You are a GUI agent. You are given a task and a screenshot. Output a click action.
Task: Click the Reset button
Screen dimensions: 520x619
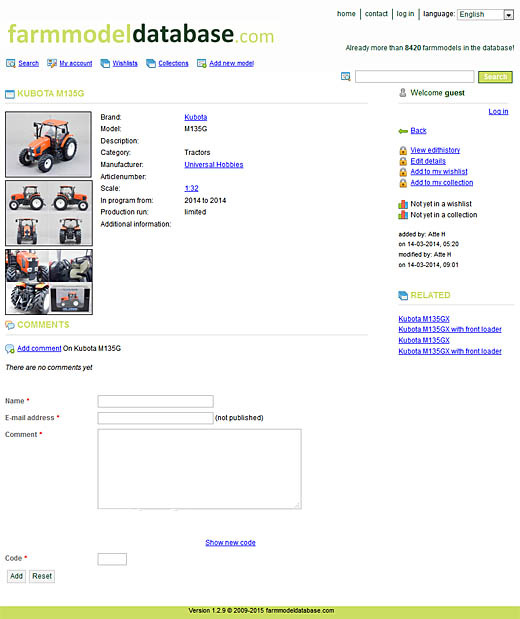42,576
